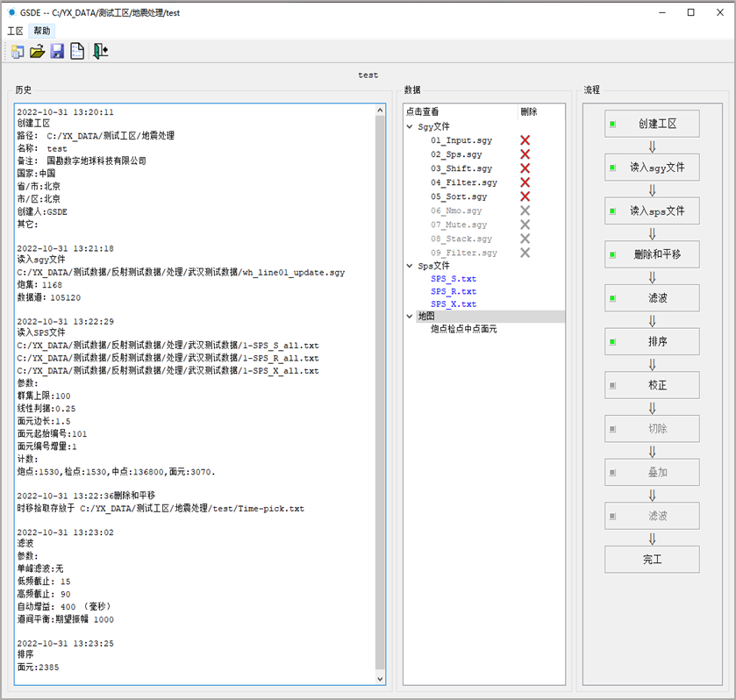The width and height of the screenshot is (736, 700).
Task: Click the 读入sgy文件 workflow button
Action: pyautogui.click(x=652, y=167)
